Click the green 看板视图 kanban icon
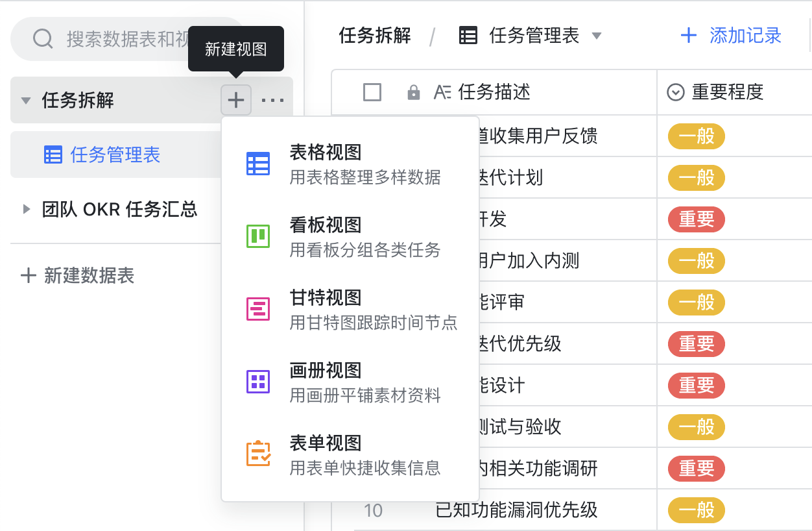The height and width of the screenshot is (531, 812). click(x=258, y=236)
